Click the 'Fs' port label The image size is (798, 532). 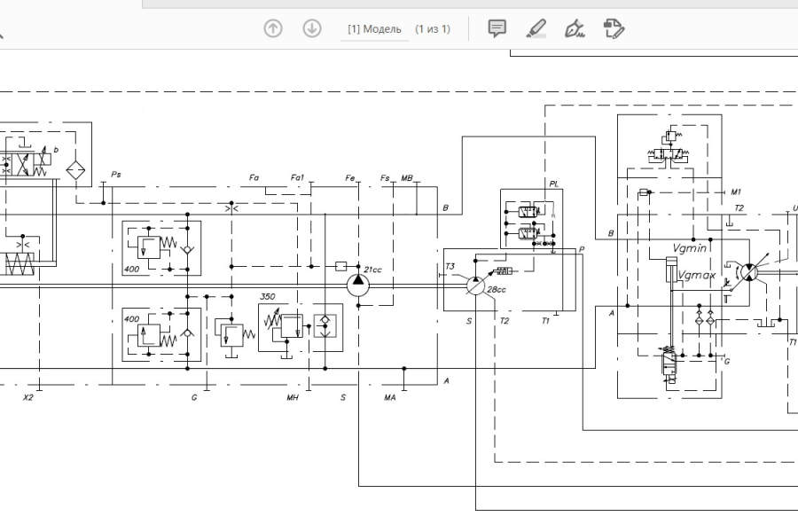(x=385, y=177)
